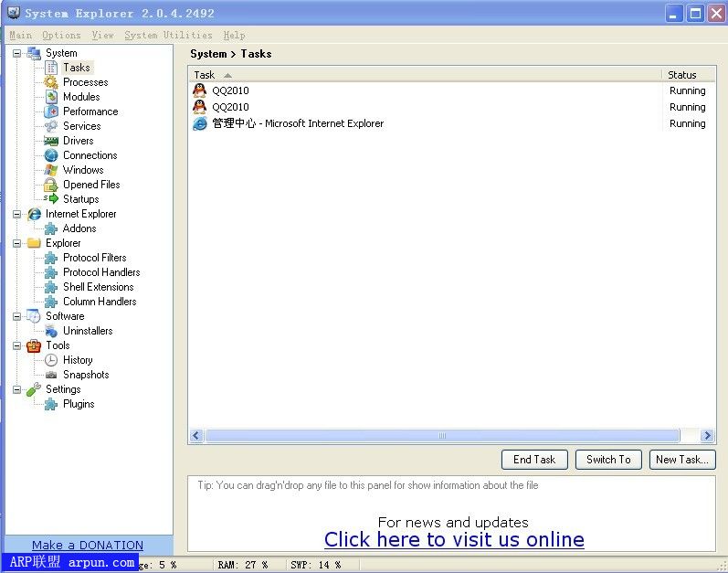The height and width of the screenshot is (573, 728).
Task: Collapse the Tools tree node
Action: [x=16, y=345]
